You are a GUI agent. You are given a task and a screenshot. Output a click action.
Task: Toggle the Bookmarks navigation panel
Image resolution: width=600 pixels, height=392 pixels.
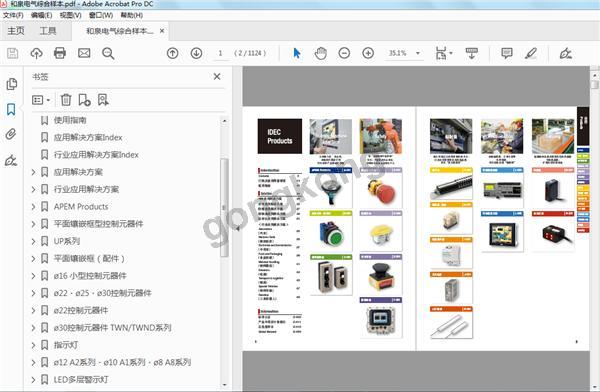[11, 109]
